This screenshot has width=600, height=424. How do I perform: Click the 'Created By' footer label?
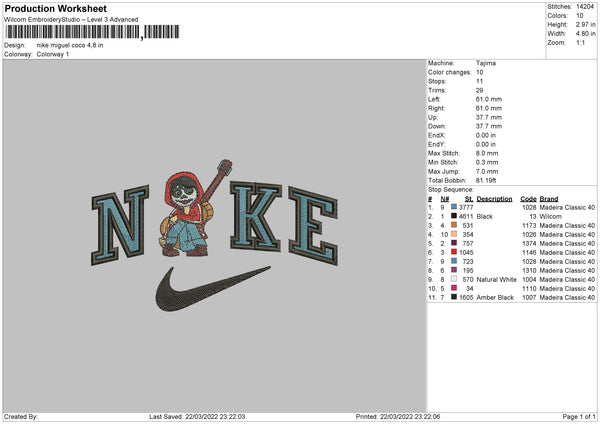pos(21,416)
